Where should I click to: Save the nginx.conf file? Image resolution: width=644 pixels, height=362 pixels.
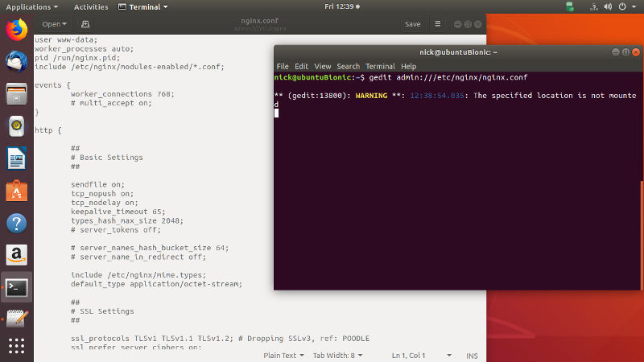point(412,24)
